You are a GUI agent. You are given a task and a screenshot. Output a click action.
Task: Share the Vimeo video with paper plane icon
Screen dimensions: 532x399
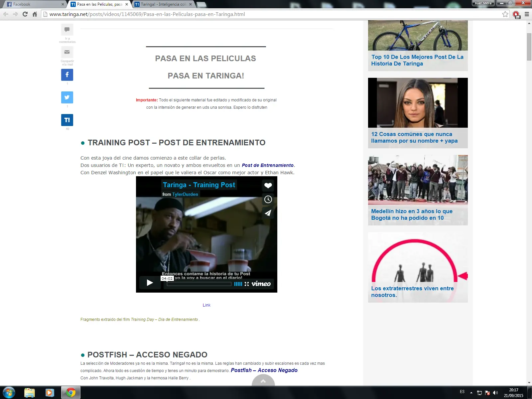pyautogui.click(x=268, y=213)
